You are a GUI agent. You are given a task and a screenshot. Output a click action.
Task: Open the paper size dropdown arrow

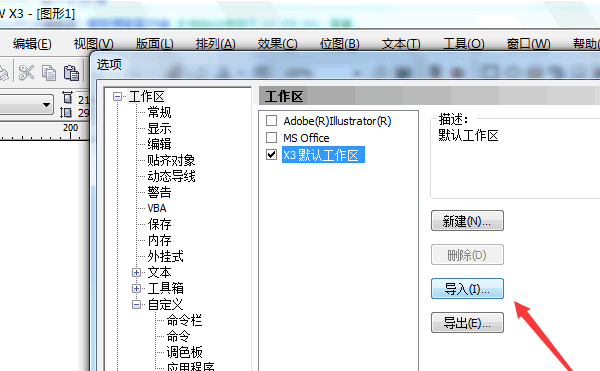point(46,104)
